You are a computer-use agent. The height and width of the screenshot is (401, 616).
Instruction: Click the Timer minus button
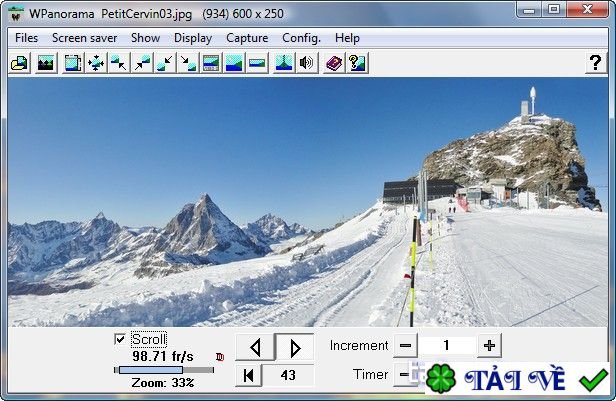click(403, 375)
